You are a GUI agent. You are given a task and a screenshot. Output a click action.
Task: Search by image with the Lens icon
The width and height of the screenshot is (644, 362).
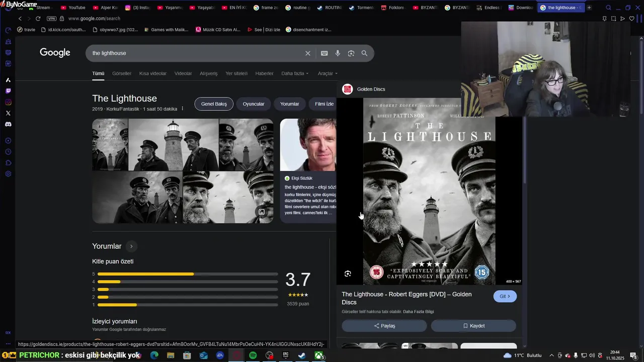pos(351,53)
